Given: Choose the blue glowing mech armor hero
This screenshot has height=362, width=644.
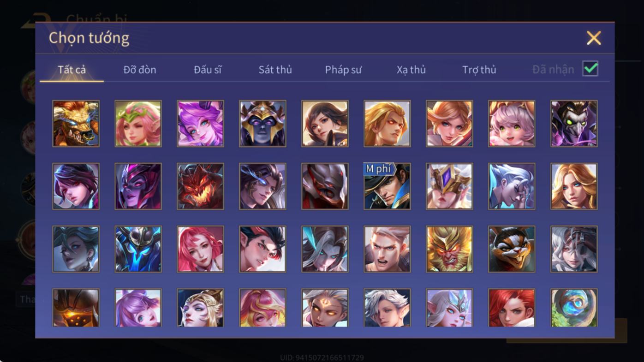Looking at the screenshot, I should tap(138, 249).
